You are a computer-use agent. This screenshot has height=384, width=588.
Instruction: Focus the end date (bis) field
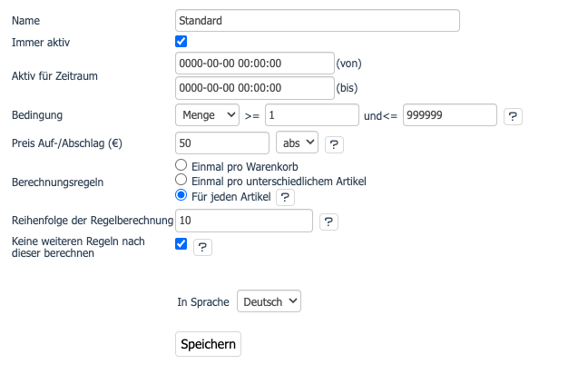pyautogui.click(x=254, y=88)
